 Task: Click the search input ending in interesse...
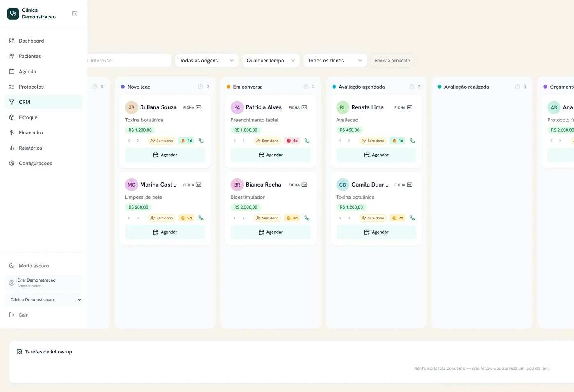tap(129, 61)
